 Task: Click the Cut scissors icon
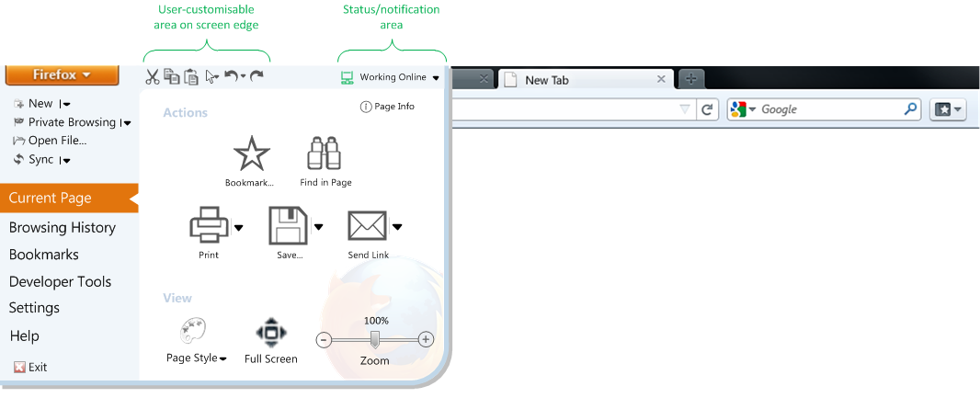tap(153, 77)
